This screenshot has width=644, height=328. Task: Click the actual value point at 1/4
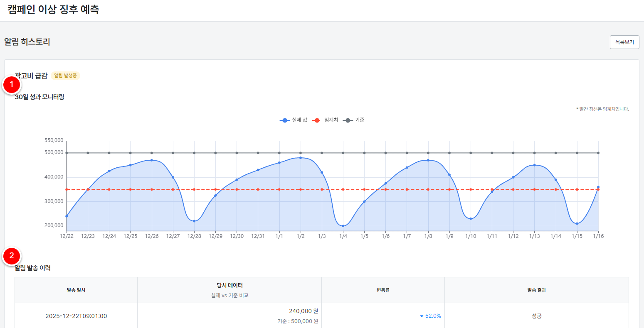tap(343, 226)
